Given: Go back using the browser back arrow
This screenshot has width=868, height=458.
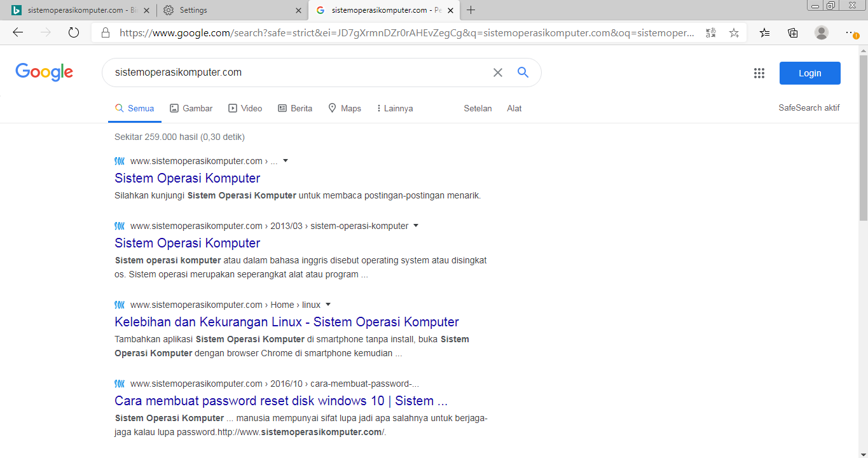Looking at the screenshot, I should point(18,33).
